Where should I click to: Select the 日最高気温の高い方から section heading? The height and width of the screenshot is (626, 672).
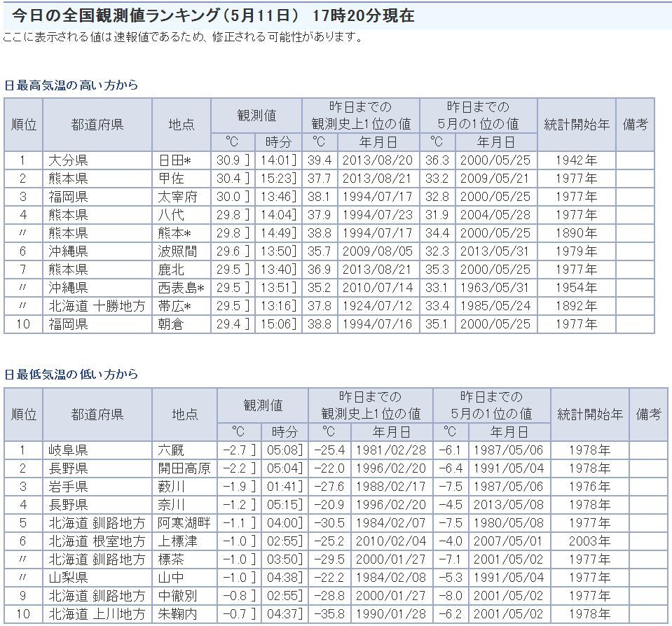pos(71,85)
